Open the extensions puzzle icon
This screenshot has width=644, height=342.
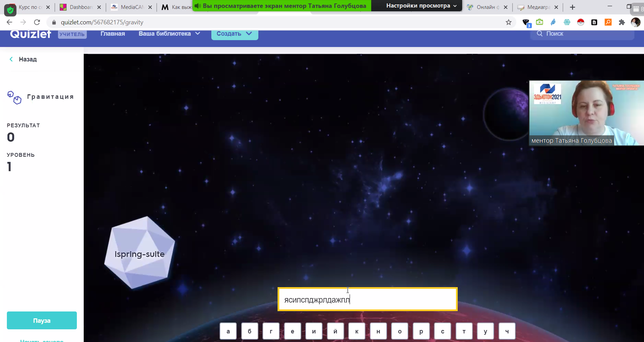click(622, 22)
